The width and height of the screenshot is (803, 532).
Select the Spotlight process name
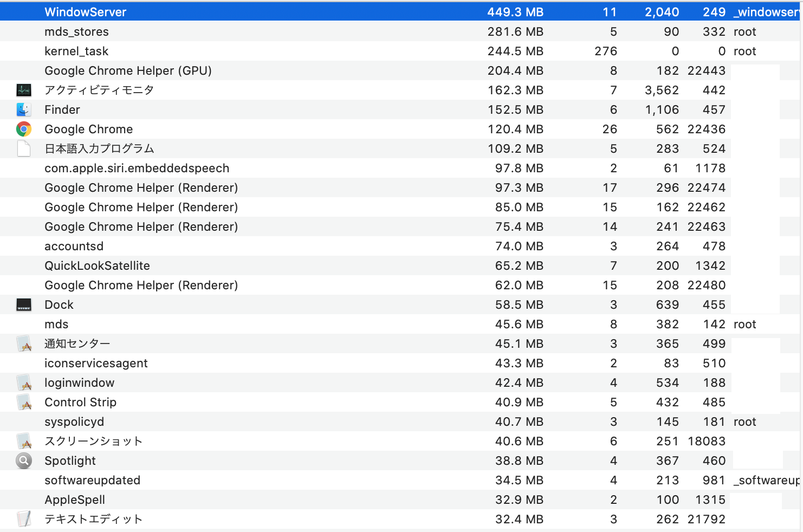[70, 460]
